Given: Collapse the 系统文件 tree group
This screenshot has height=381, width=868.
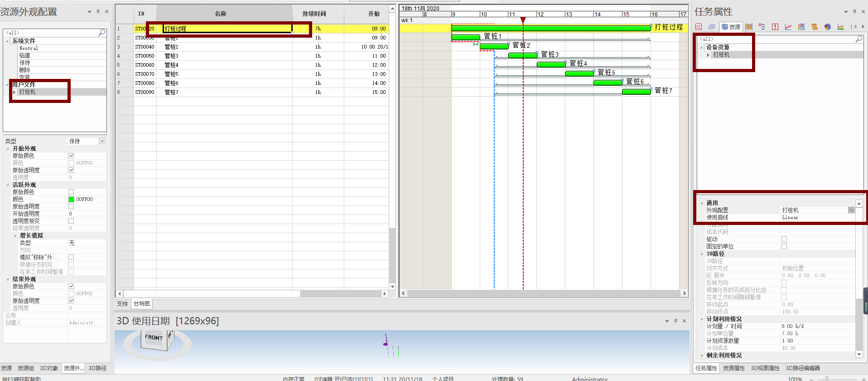Looking at the screenshot, I should [7, 41].
